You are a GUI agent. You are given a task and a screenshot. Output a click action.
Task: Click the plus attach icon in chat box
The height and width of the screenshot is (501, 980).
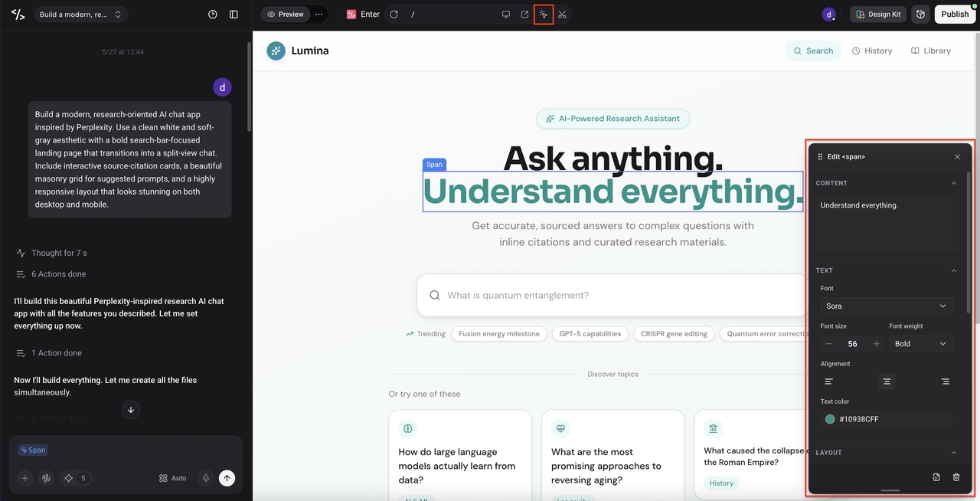(x=24, y=478)
